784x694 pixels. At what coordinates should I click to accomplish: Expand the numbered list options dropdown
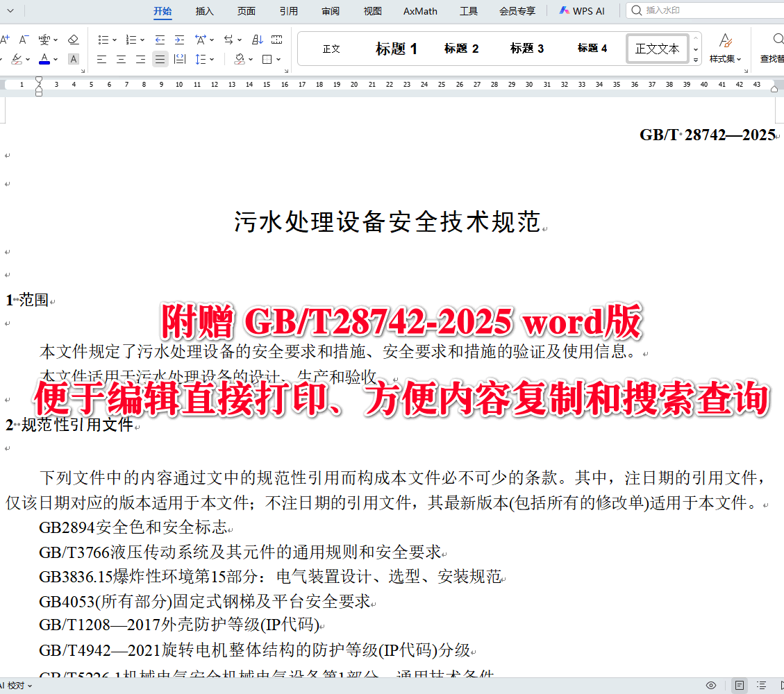tap(141, 40)
